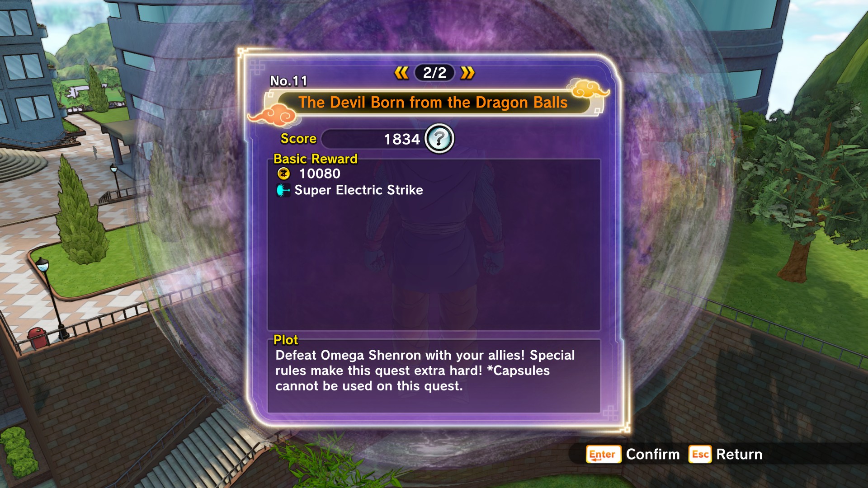Click the Basic Reward section heading
The image size is (868, 488).
click(316, 159)
